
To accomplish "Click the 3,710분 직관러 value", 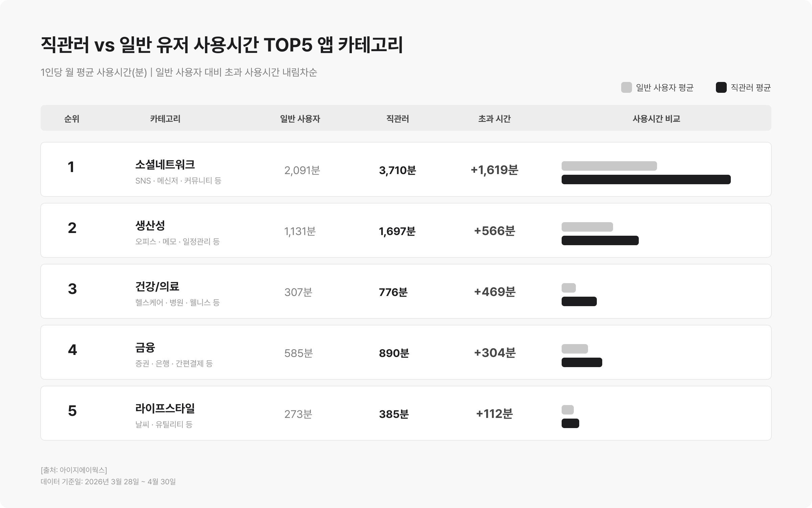I will click(x=398, y=170).
